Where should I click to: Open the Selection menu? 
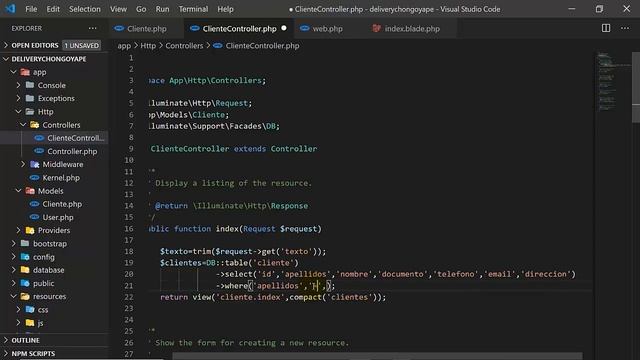(84, 9)
